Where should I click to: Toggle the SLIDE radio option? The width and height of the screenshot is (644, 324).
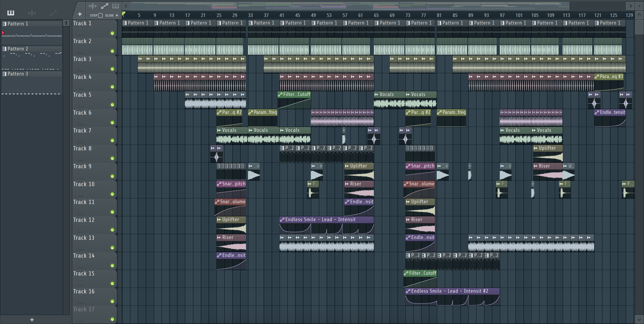(x=117, y=15)
